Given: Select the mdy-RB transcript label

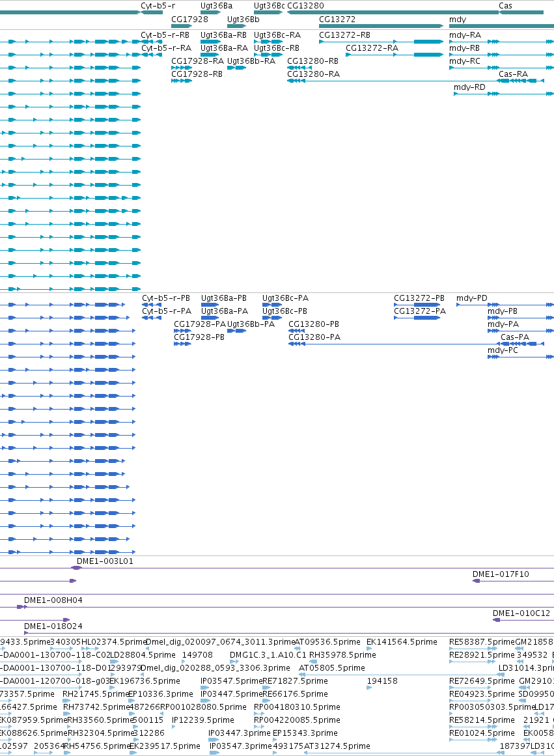Looking at the screenshot, I should (x=464, y=48).
